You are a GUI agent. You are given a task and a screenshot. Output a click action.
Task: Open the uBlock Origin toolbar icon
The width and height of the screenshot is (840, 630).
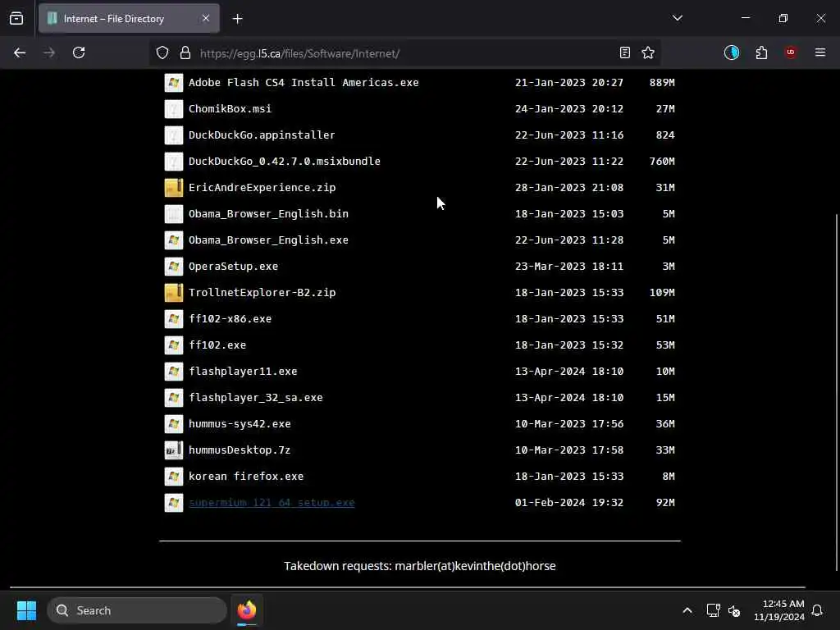(790, 52)
